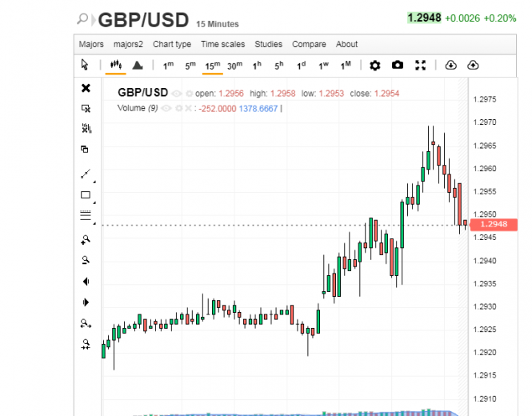The height and width of the screenshot is (416, 532).
Task: Set time scale to 1 minute
Action: (168, 66)
